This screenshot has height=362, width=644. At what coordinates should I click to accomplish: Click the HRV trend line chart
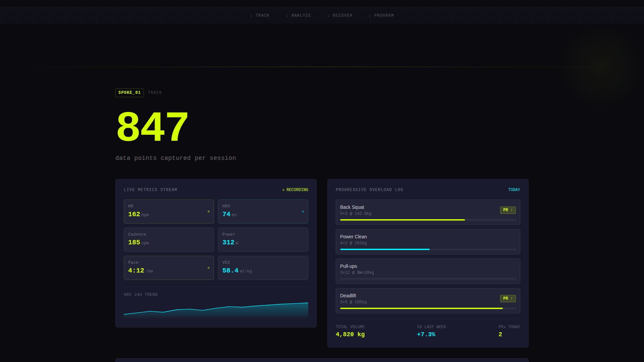point(216,310)
